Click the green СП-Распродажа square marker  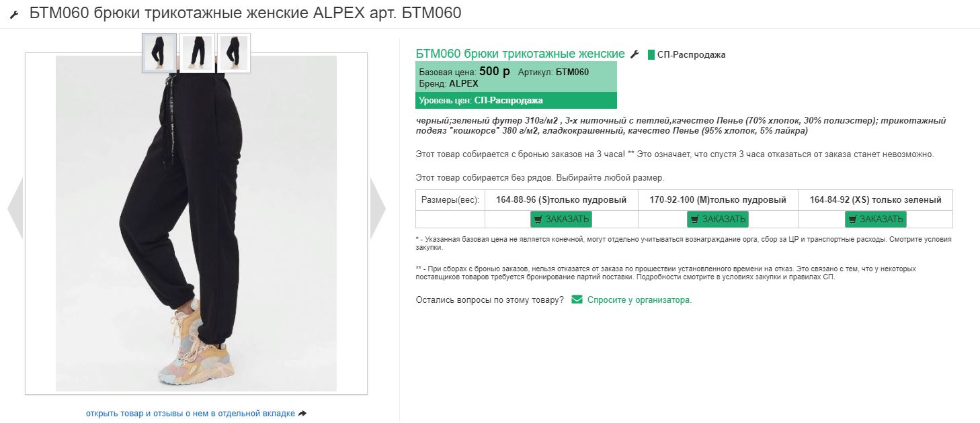[651, 55]
